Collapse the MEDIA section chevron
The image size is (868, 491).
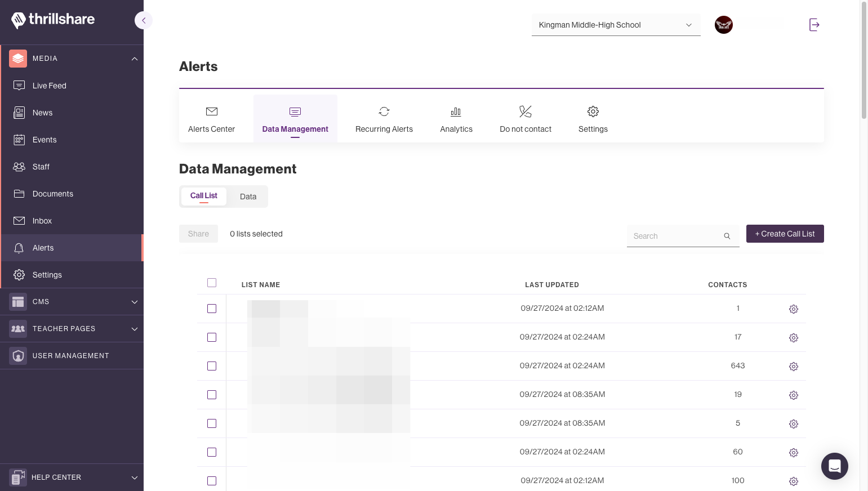135,59
